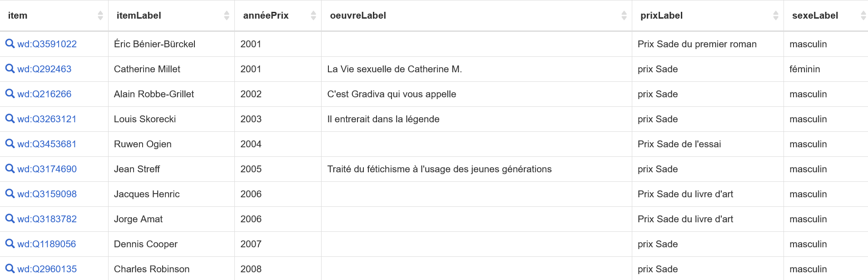Click magnifier icon beside wd:Q2960135

pyautogui.click(x=10, y=269)
